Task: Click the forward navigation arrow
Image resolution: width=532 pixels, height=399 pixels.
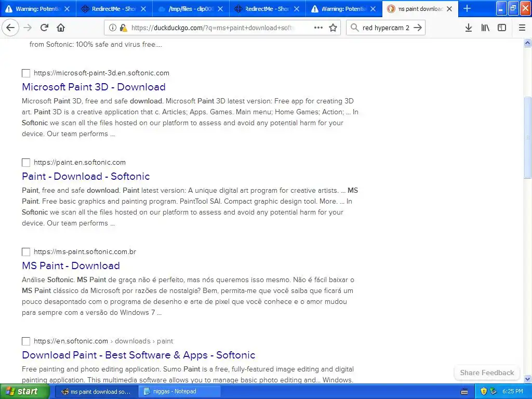Action: click(x=28, y=28)
